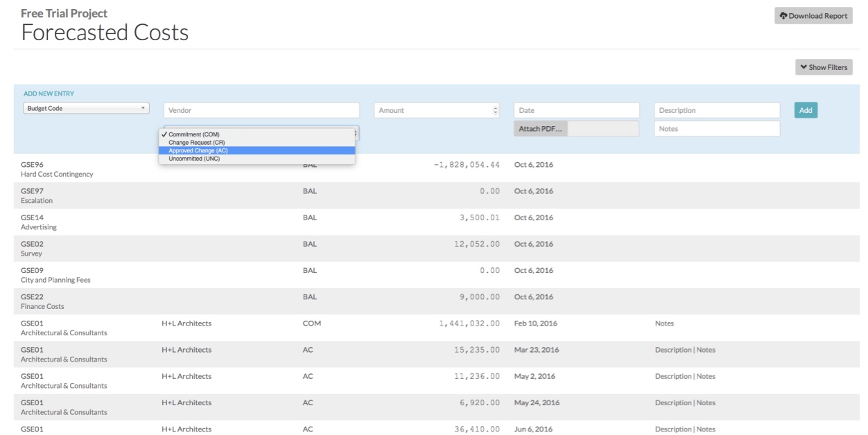This screenshot has width=868, height=435.
Task: Open Description link in the 11,236.00 row
Action: click(x=674, y=376)
